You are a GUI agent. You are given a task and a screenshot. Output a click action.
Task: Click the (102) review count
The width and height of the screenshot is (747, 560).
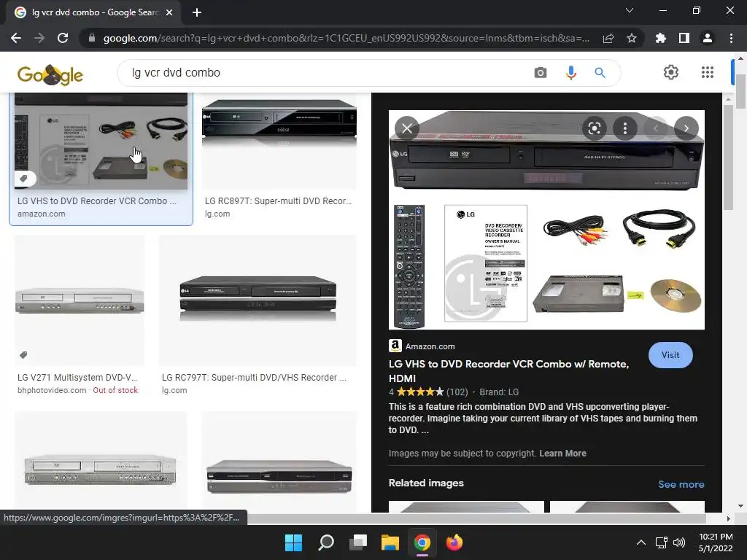coord(457,392)
